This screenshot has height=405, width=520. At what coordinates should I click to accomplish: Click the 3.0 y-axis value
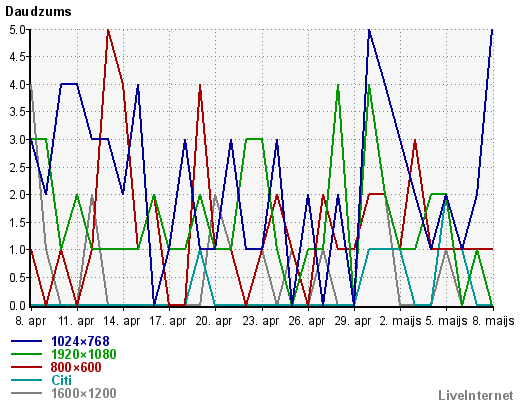point(18,140)
